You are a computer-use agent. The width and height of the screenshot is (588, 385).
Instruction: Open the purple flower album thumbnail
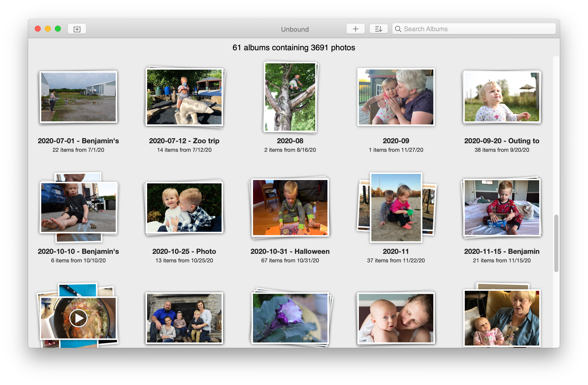click(290, 318)
